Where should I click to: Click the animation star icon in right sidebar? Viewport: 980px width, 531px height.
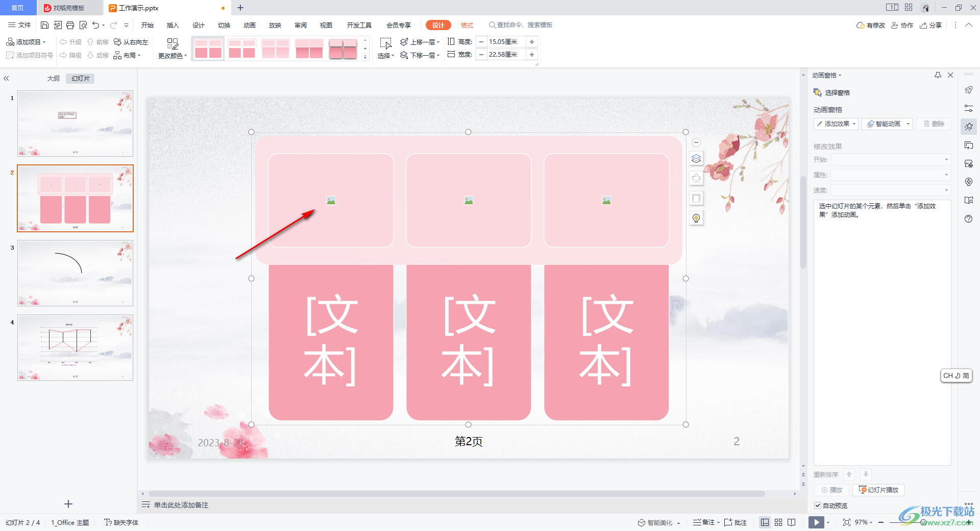[x=969, y=127]
